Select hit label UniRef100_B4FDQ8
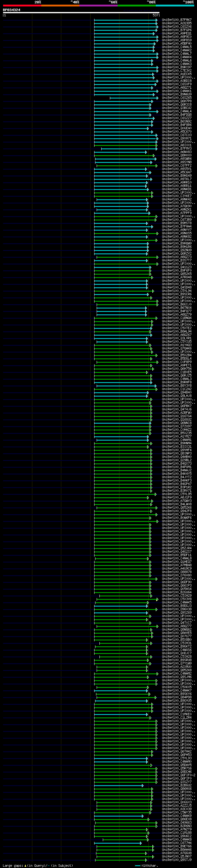The width and height of the screenshot is (197, 868). tap(177, 115)
